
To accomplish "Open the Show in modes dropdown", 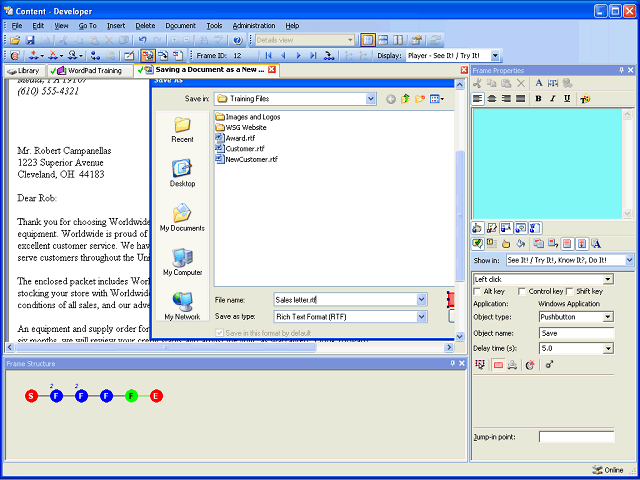I will point(629,260).
